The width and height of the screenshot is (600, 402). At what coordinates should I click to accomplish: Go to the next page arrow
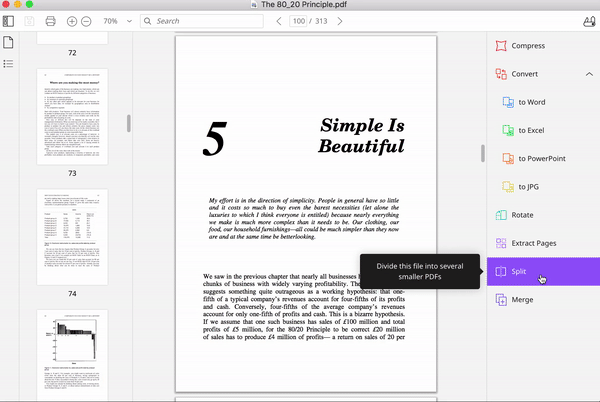pos(340,21)
